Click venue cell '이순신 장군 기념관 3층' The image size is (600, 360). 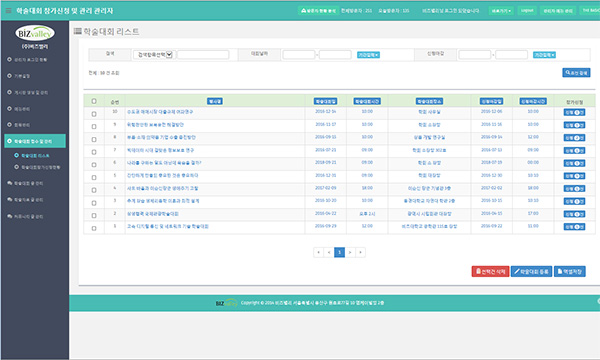coord(429,188)
